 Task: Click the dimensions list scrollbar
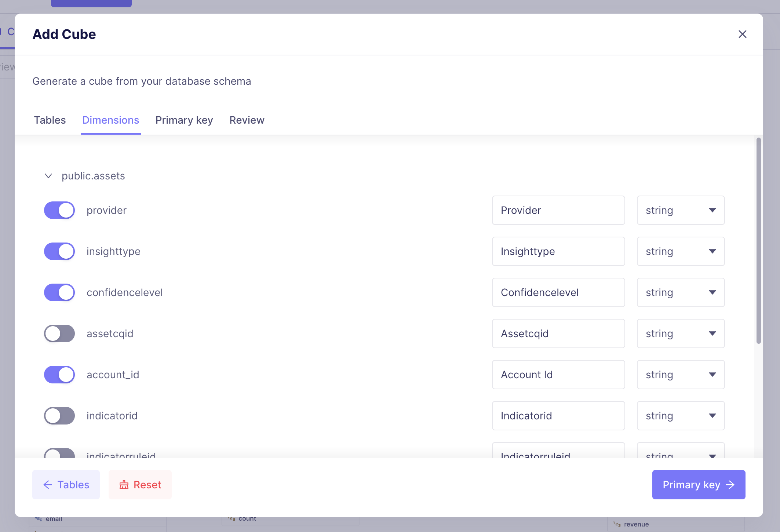(x=758, y=241)
